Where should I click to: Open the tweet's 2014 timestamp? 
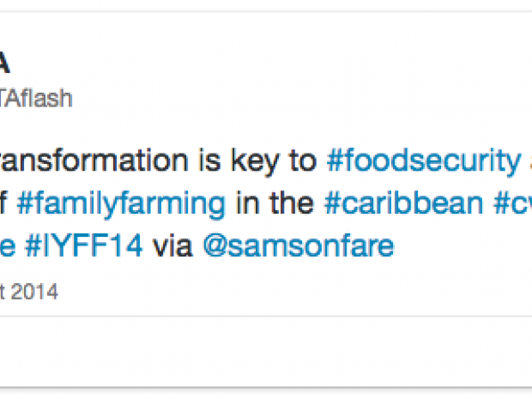(x=29, y=292)
